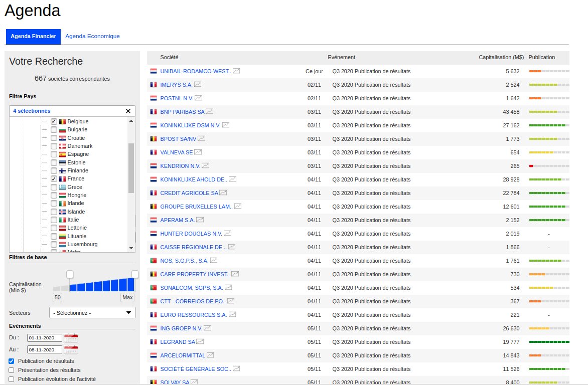The height and width of the screenshot is (385, 588).
Task: Open the ING GROEP N.V. chart icon
Action: (207, 328)
